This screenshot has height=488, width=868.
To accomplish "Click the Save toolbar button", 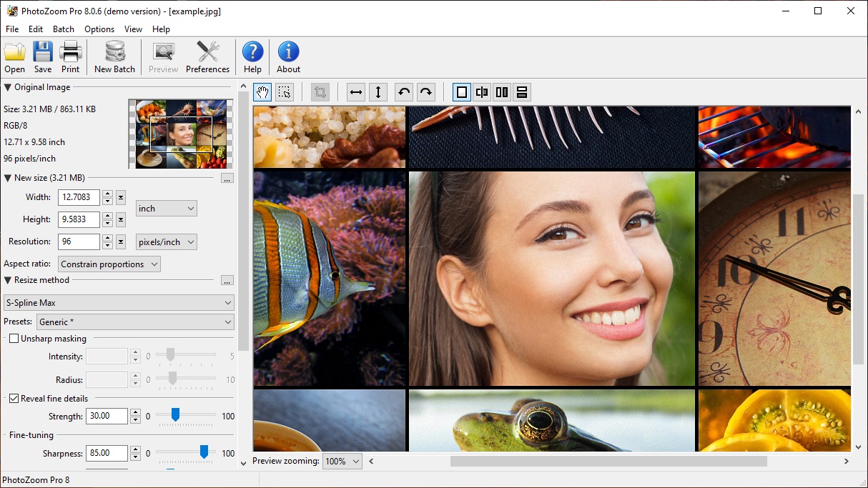I will coord(42,56).
